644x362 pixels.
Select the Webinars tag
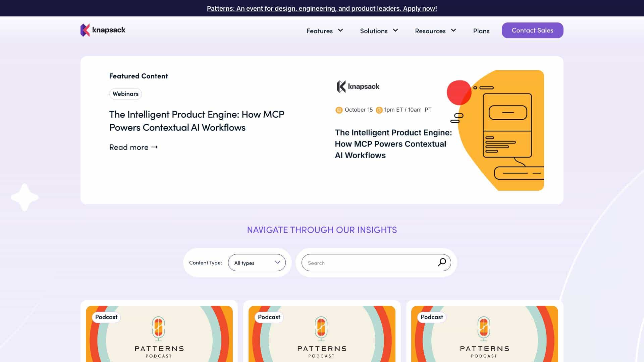pyautogui.click(x=125, y=94)
